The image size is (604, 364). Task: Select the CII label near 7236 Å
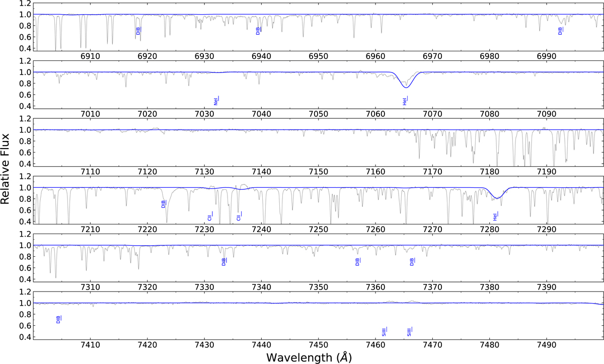point(240,216)
